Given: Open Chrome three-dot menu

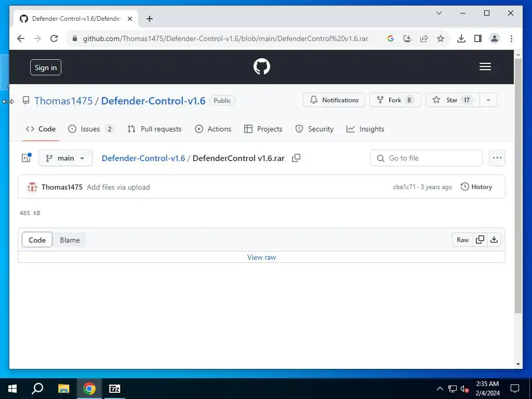Looking at the screenshot, I should 511,38.
